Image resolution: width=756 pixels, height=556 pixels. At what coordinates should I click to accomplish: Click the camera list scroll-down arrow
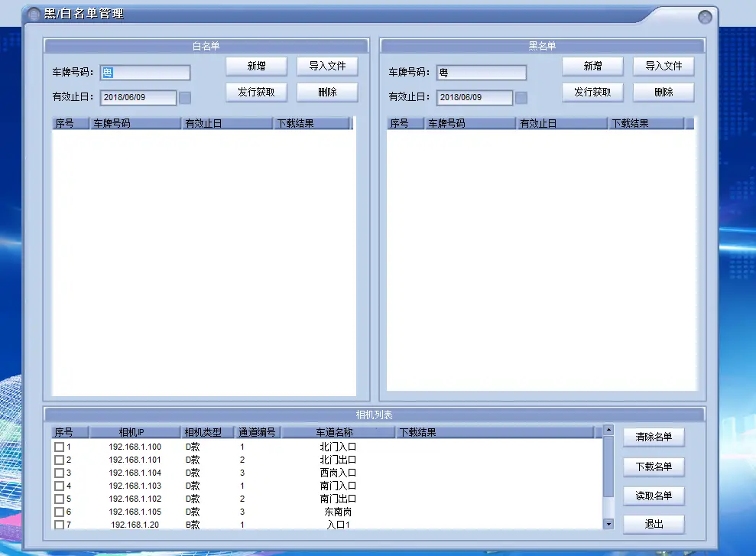608,524
